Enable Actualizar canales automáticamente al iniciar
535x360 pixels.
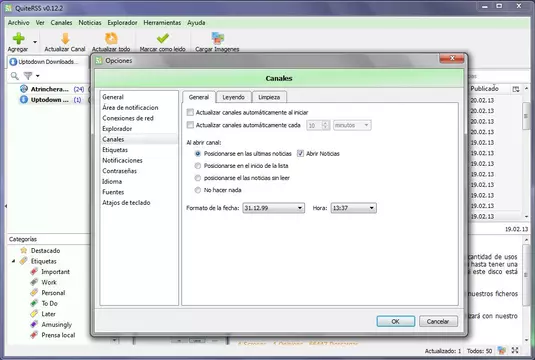pyautogui.click(x=190, y=112)
